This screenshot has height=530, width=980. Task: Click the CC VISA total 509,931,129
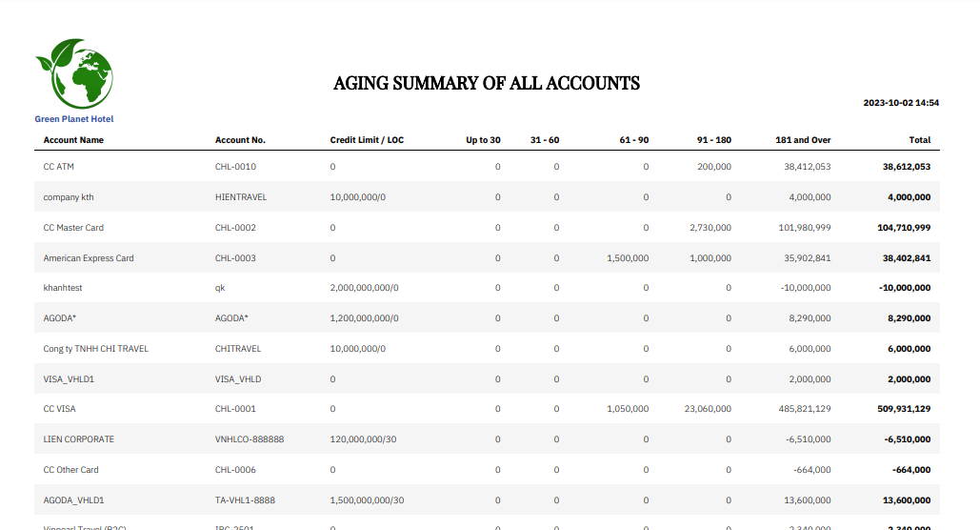coord(903,409)
